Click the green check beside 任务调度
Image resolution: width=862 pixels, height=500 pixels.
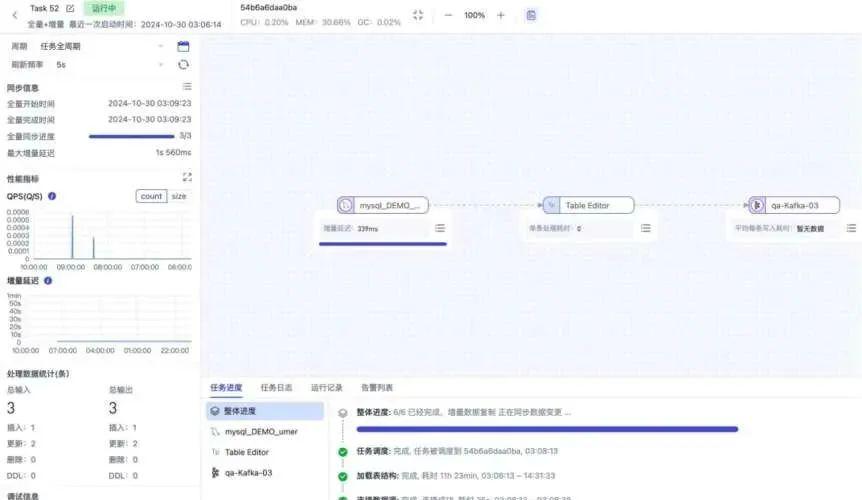(343, 452)
